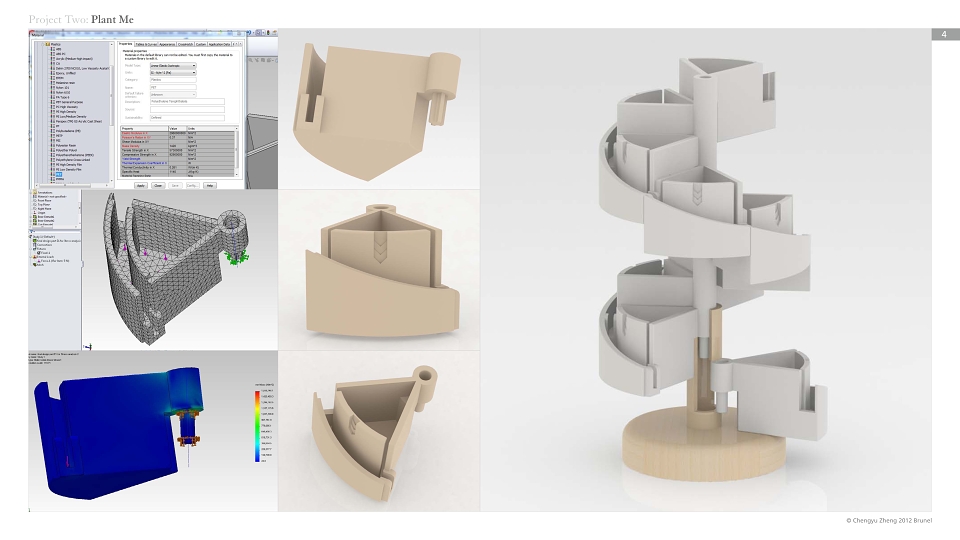This screenshot has height=540, width=960.
Task: Click the material Description field
Action: [187, 102]
